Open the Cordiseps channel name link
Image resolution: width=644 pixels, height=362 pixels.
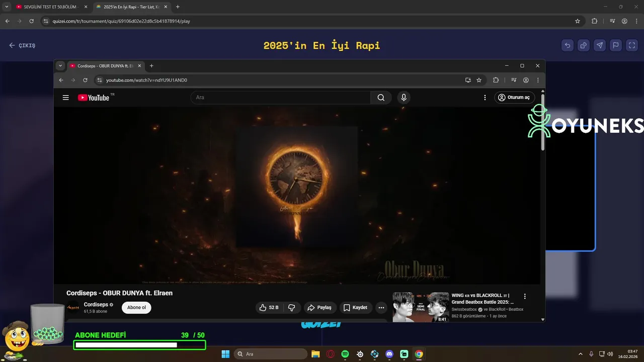click(96, 305)
